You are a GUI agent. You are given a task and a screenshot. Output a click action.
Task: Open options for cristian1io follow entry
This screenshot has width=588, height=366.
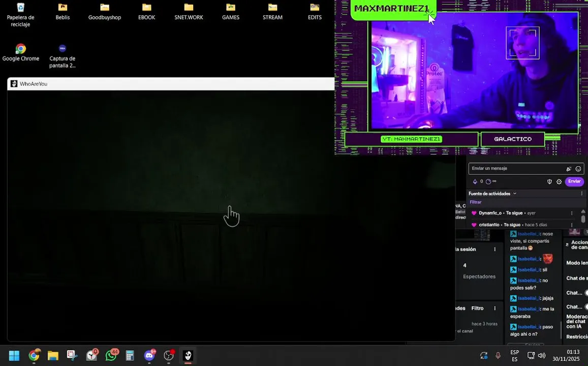click(x=572, y=225)
